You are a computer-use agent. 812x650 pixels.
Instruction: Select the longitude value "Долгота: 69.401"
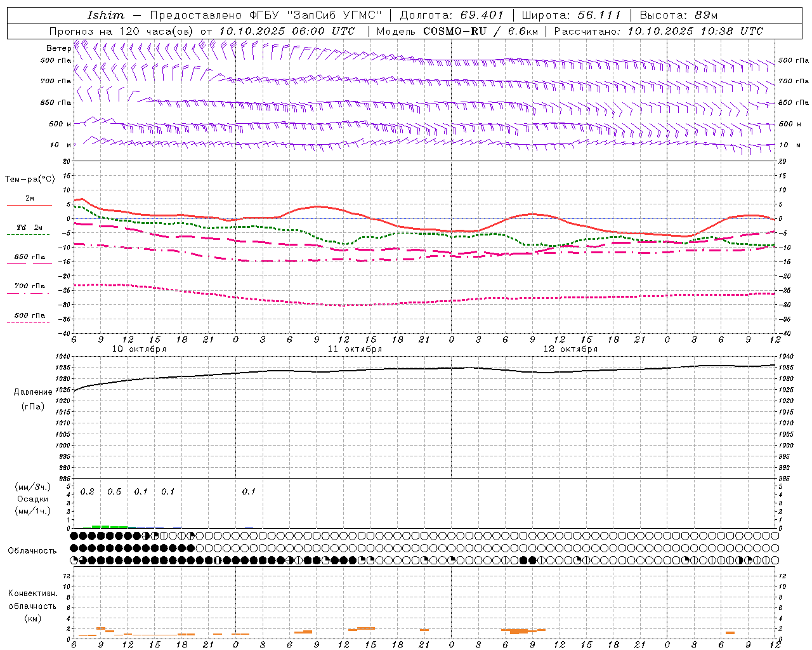tap(452, 15)
